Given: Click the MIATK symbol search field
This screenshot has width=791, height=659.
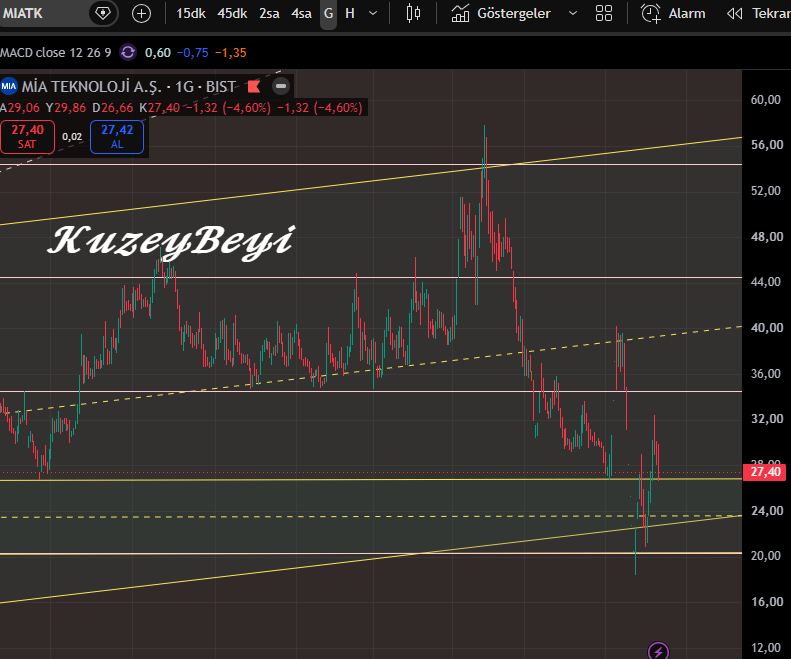Looking at the screenshot, I should pyautogui.click(x=43, y=13).
